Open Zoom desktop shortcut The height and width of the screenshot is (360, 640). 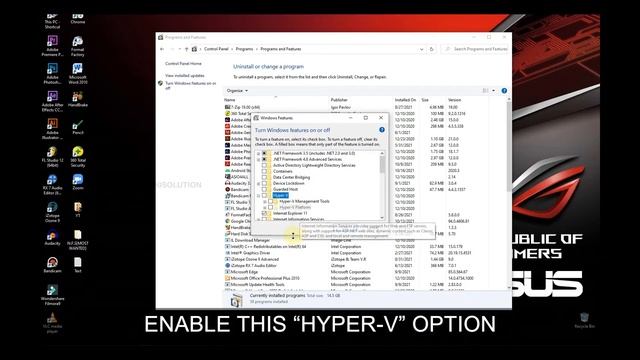[78, 182]
